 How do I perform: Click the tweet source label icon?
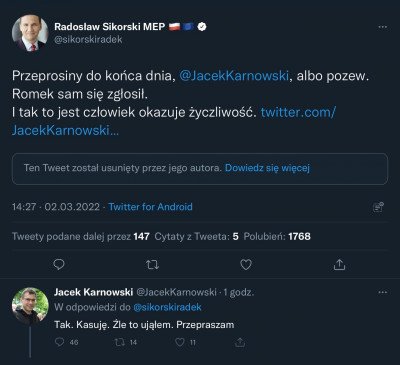378,207
